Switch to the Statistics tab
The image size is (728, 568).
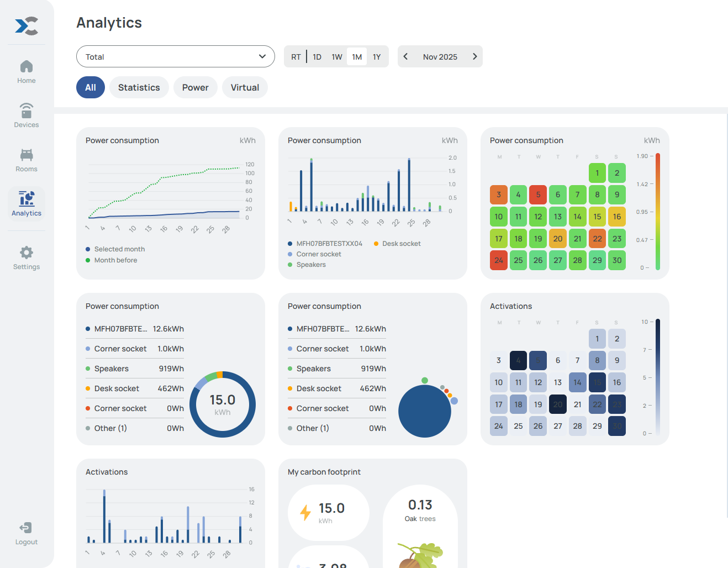tap(139, 87)
